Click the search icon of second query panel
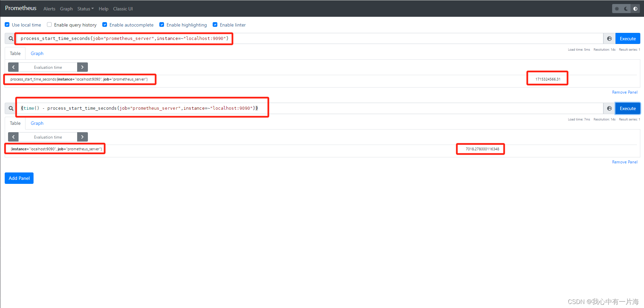644x308 pixels. [x=11, y=108]
